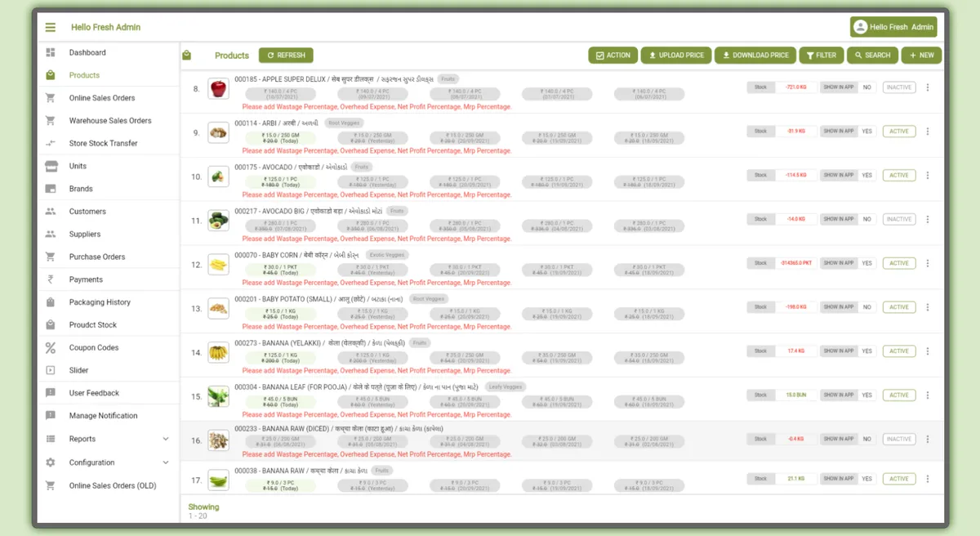Toggle ACTIVE status for Baby Potato (Small)

899,307
